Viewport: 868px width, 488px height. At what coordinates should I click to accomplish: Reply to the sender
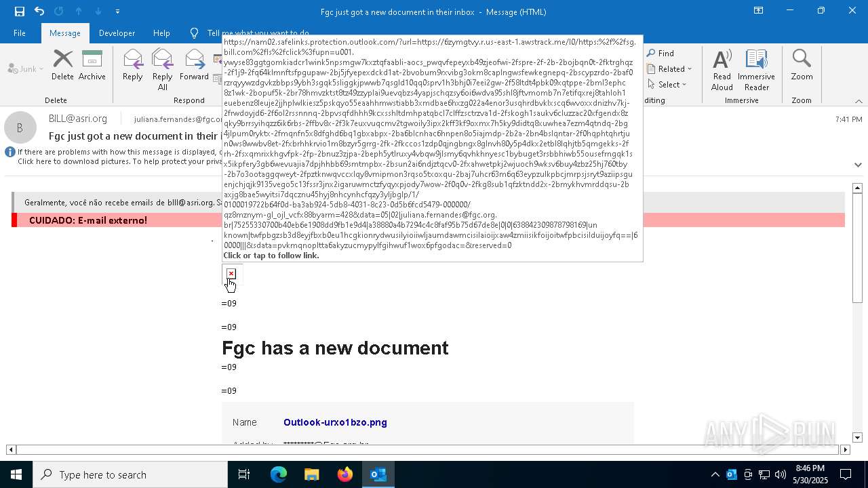point(133,65)
